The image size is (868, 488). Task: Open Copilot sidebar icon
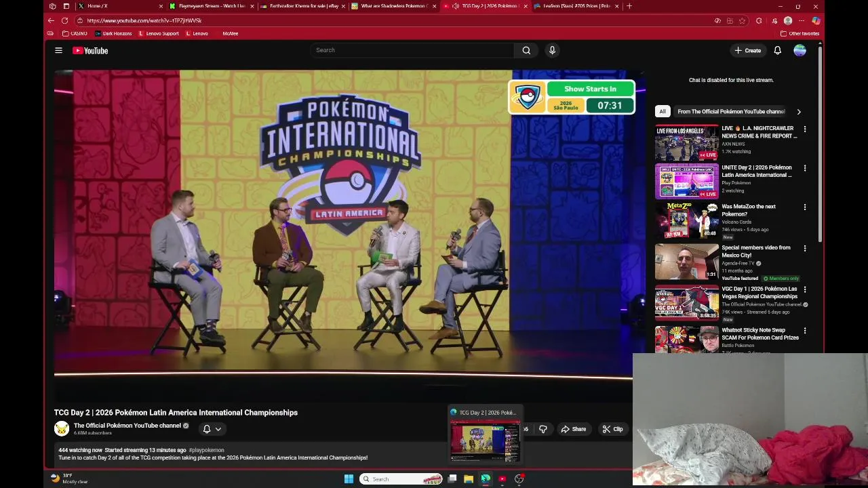point(816,20)
